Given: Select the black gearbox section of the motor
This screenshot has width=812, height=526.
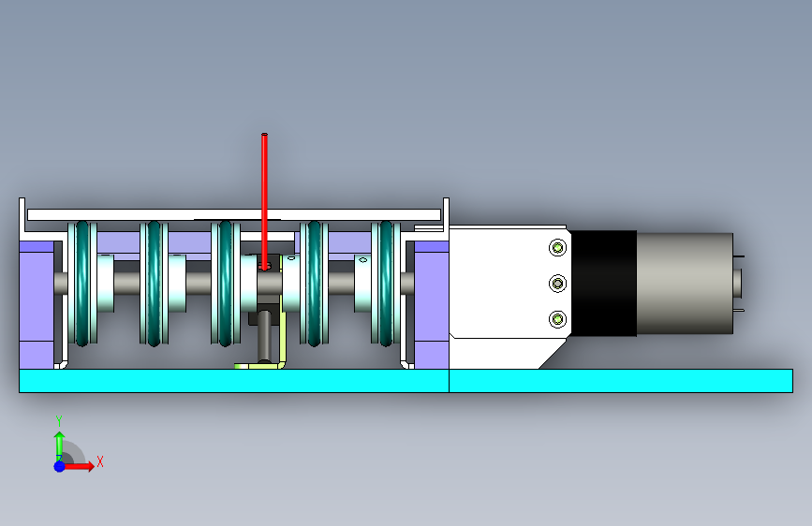Looking at the screenshot, I should 604,284.
